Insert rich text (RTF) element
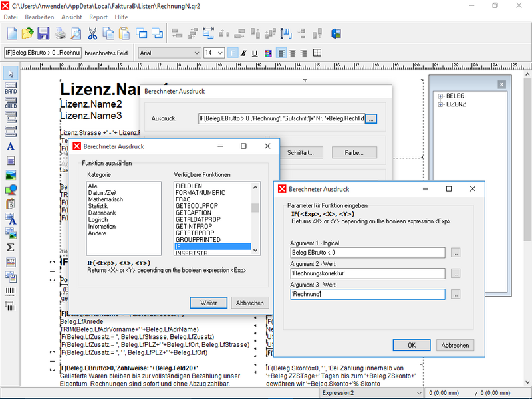The height and width of the screenshot is (399, 532). pos(11,262)
